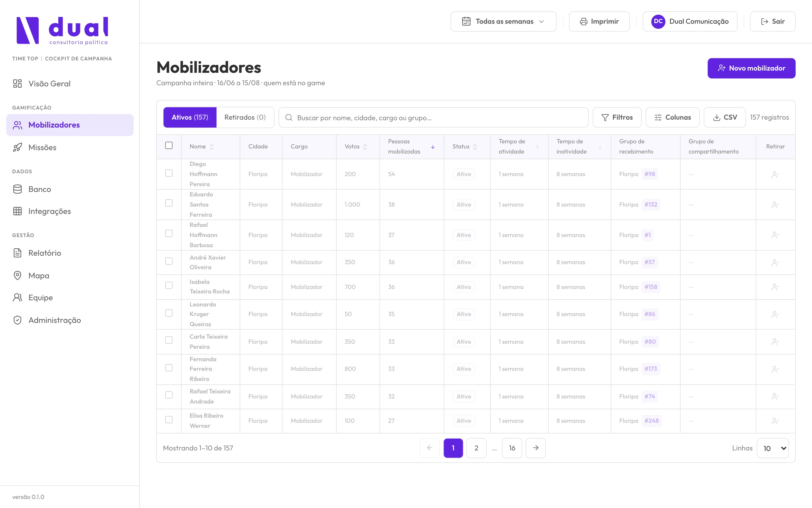Screen dimensions: 812x508
Task: Retire André Xavier Oliveira via remove-user icon
Action: pos(775,262)
